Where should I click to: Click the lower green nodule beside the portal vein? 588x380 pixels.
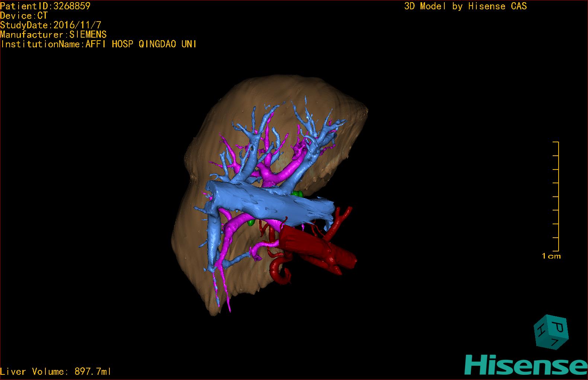point(251,223)
